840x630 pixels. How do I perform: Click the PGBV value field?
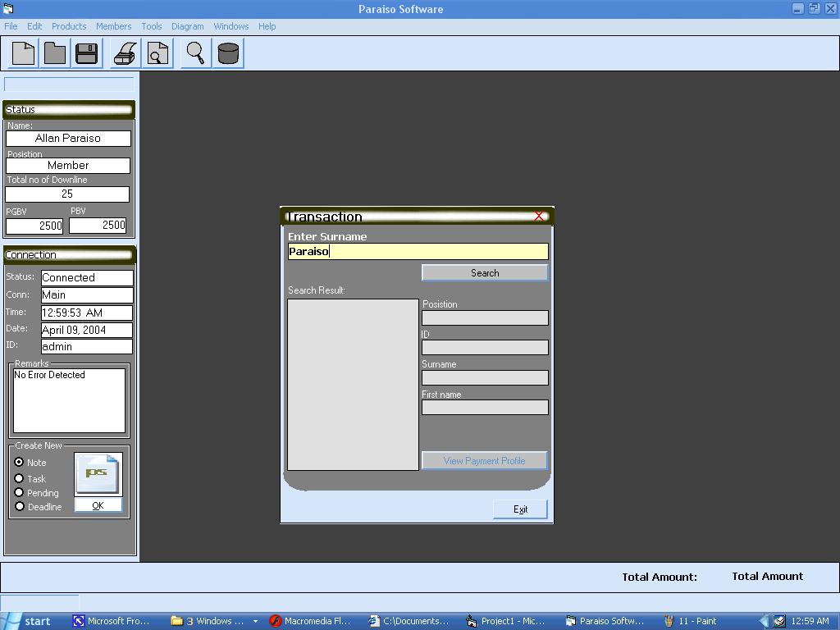34,226
